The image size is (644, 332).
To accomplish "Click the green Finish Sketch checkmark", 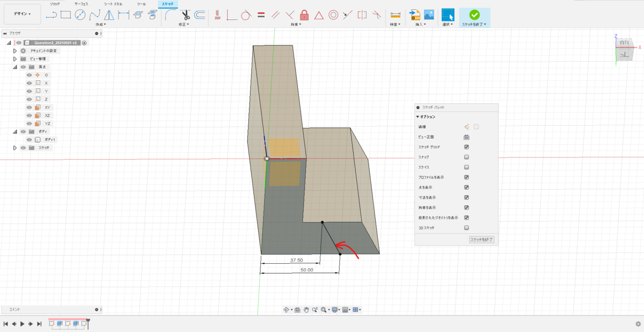I will pyautogui.click(x=474, y=15).
